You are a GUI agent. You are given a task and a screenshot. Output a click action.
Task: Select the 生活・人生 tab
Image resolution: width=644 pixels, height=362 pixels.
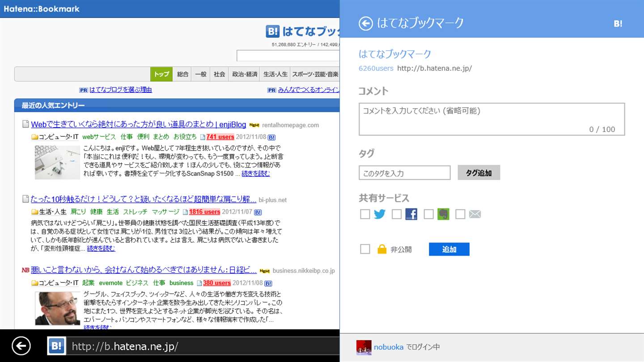pos(275,74)
